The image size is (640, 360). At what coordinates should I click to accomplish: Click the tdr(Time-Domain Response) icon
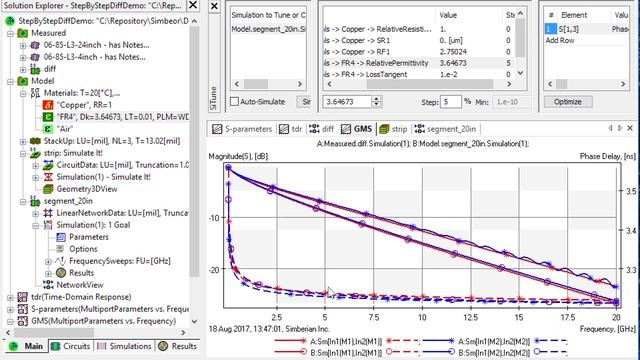pyautogui.click(x=22, y=297)
